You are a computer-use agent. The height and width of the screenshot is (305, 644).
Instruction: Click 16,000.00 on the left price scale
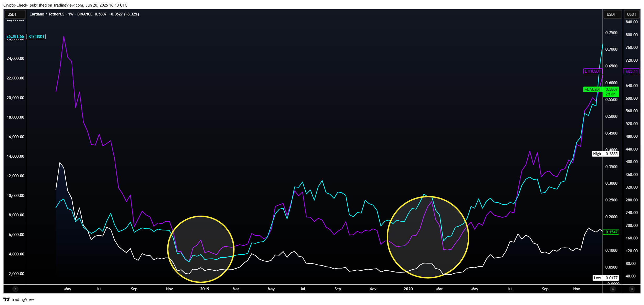(x=15, y=137)
